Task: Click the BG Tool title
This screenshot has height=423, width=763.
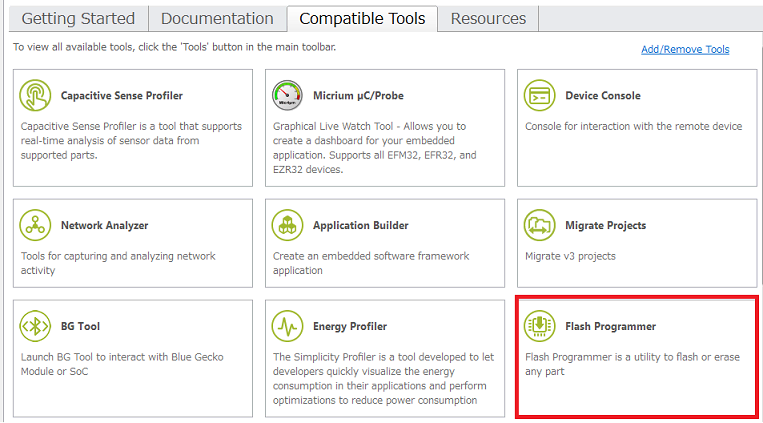Action: point(80,326)
